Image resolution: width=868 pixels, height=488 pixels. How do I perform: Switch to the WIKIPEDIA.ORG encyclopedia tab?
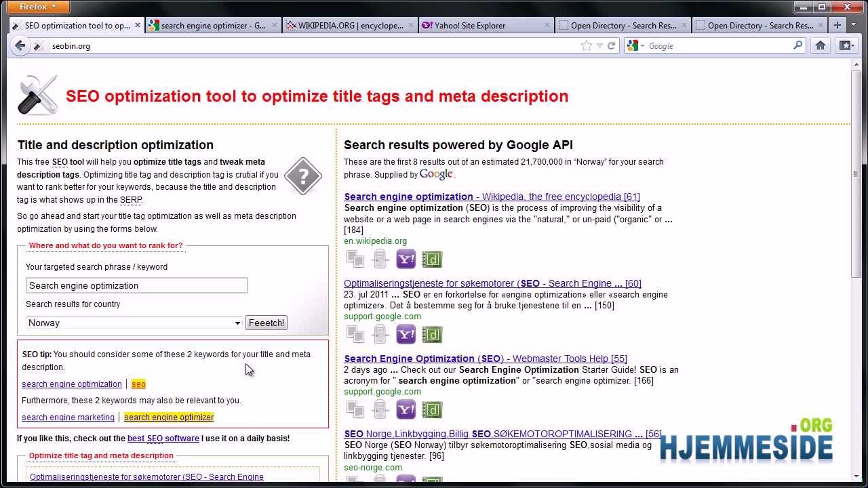point(349,25)
